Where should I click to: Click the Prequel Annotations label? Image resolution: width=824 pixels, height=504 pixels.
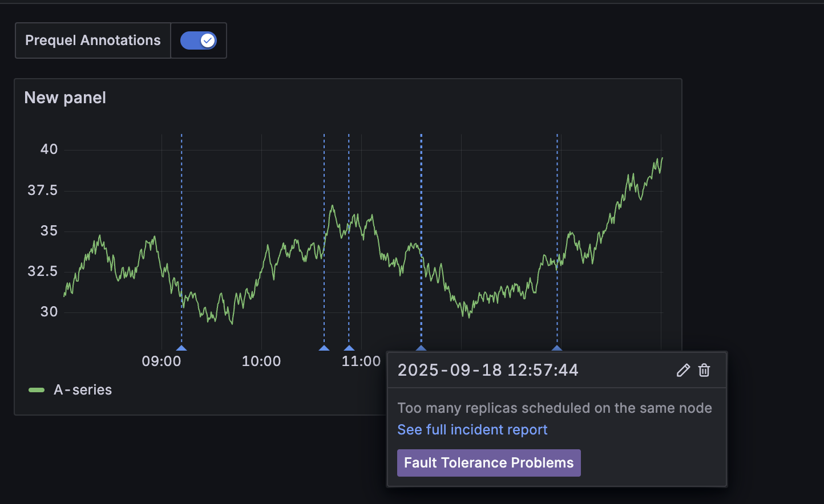(93, 40)
